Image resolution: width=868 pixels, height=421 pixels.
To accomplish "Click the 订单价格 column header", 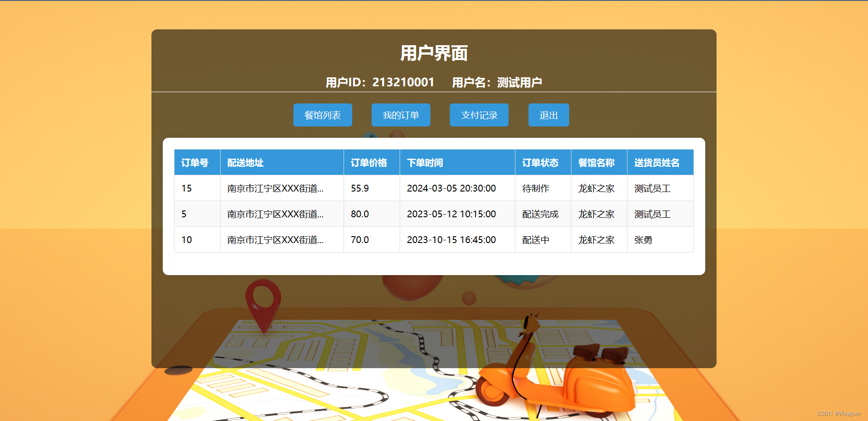I will 372,163.
